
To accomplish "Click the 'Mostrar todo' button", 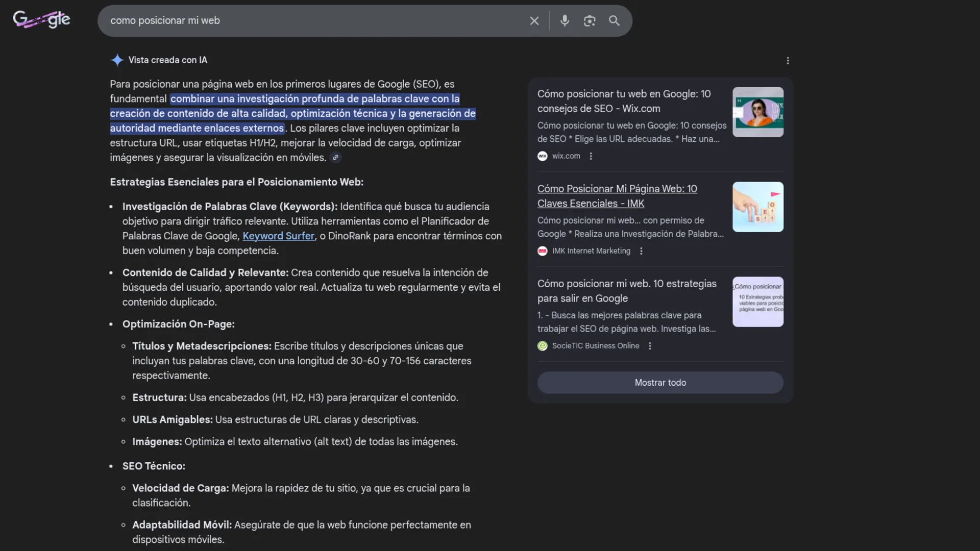I will (660, 383).
